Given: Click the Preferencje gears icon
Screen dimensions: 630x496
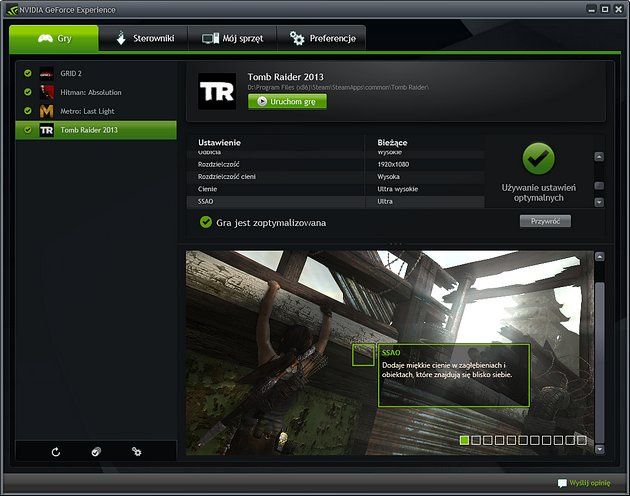Looking at the screenshot, I should 297,38.
